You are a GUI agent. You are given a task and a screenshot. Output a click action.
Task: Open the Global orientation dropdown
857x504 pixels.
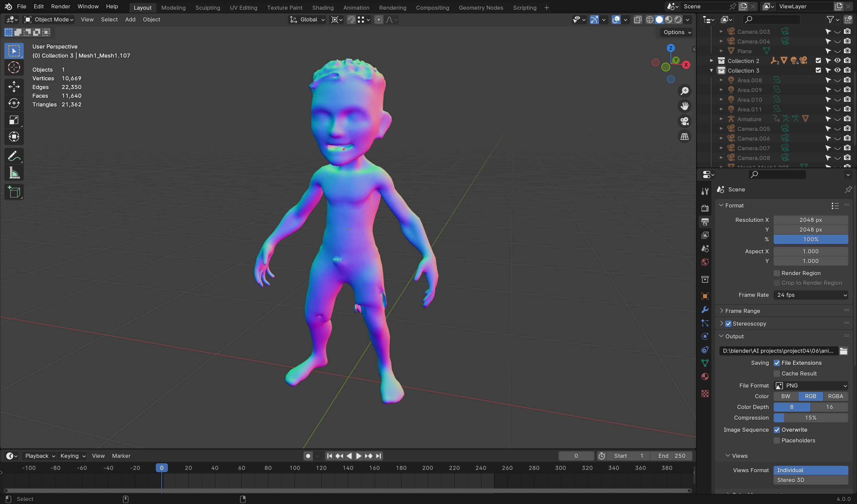307,20
